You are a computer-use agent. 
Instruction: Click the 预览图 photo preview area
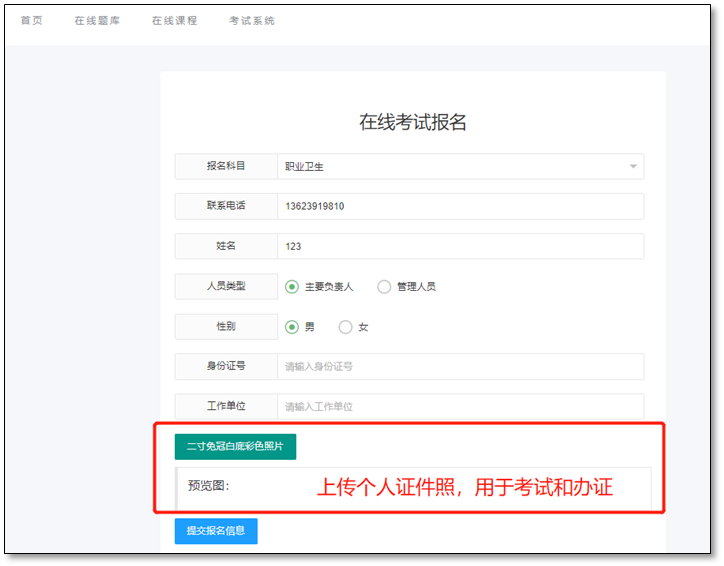(x=412, y=487)
